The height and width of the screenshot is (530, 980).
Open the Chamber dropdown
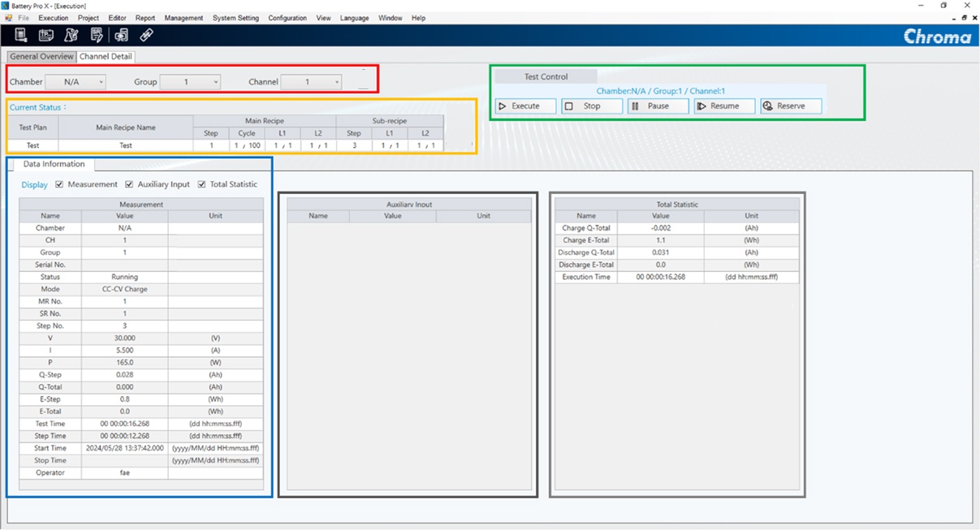pyautogui.click(x=75, y=82)
